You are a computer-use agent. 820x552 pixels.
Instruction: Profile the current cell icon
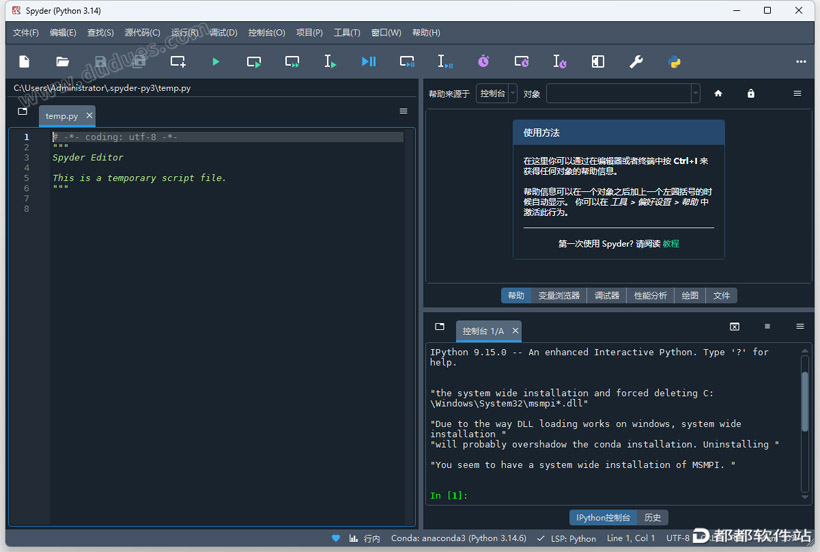pos(521,62)
